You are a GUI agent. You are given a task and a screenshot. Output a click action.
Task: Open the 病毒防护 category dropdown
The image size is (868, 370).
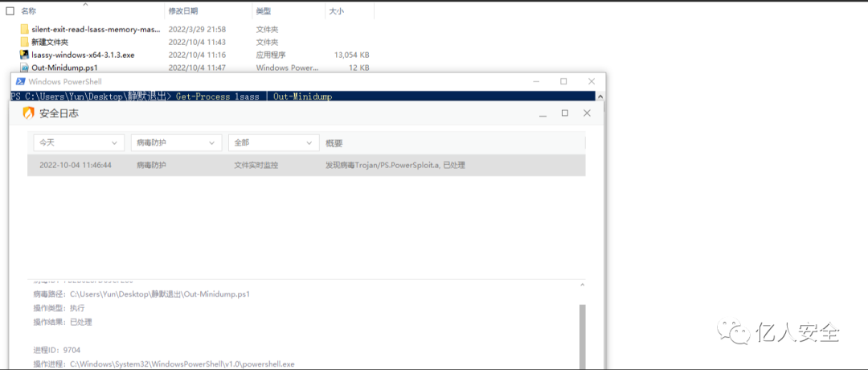coord(177,142)
